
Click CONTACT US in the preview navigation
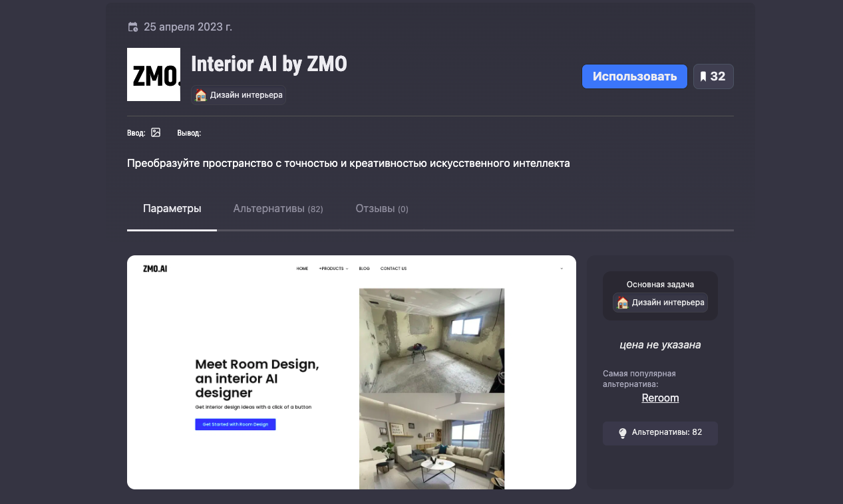coord(393,269)
